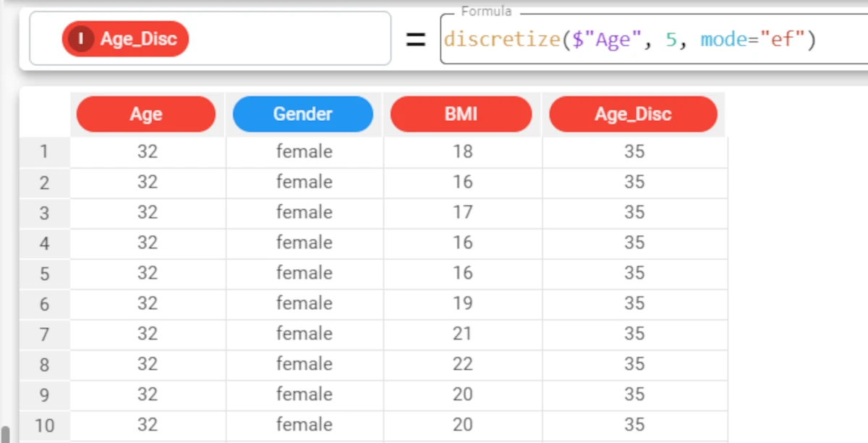868x443 pixels.
Task: Select the BMI column header
Action: coord(461,114)
